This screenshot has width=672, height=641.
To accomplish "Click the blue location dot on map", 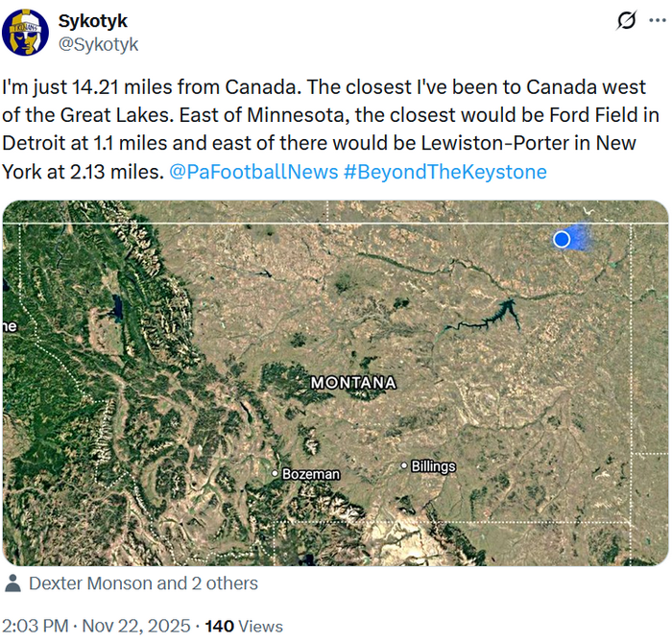I will tap(562, 238).
